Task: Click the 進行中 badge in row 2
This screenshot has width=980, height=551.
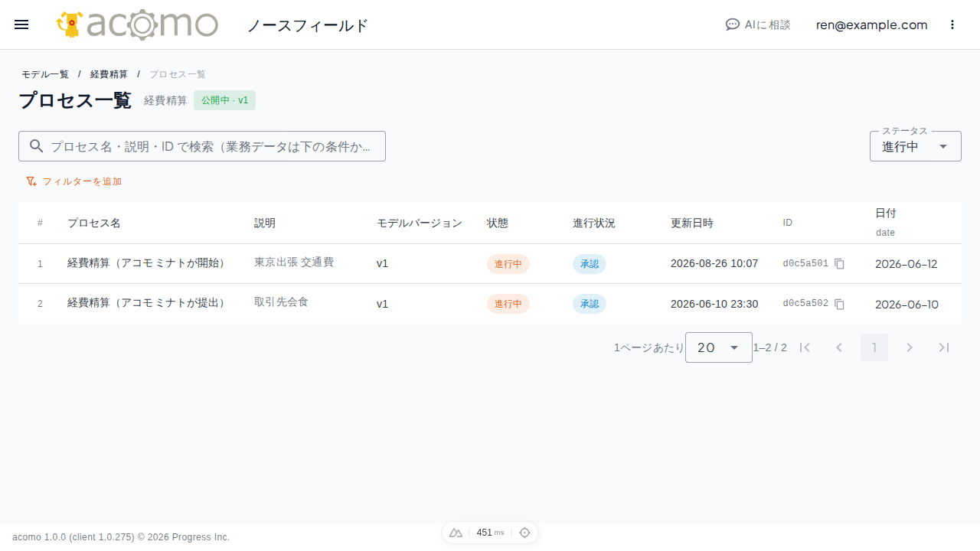Action: (x=508, y=304)
